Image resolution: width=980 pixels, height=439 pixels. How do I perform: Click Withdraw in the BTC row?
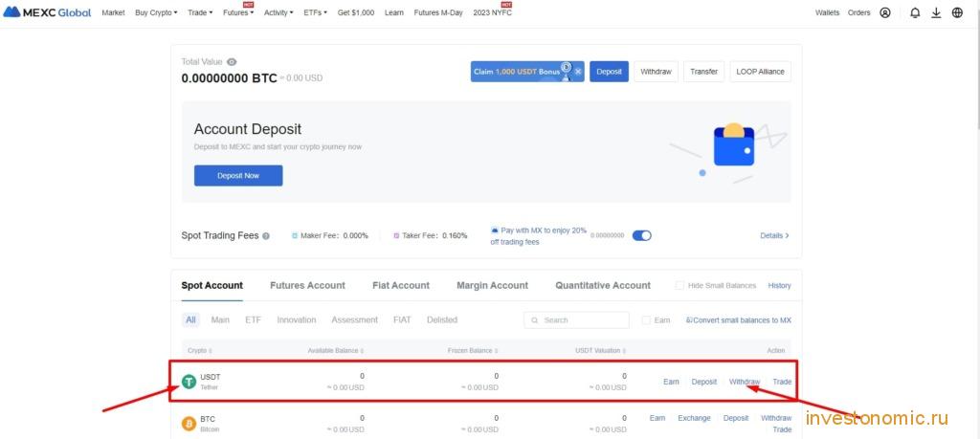click(x=776, y=418)
